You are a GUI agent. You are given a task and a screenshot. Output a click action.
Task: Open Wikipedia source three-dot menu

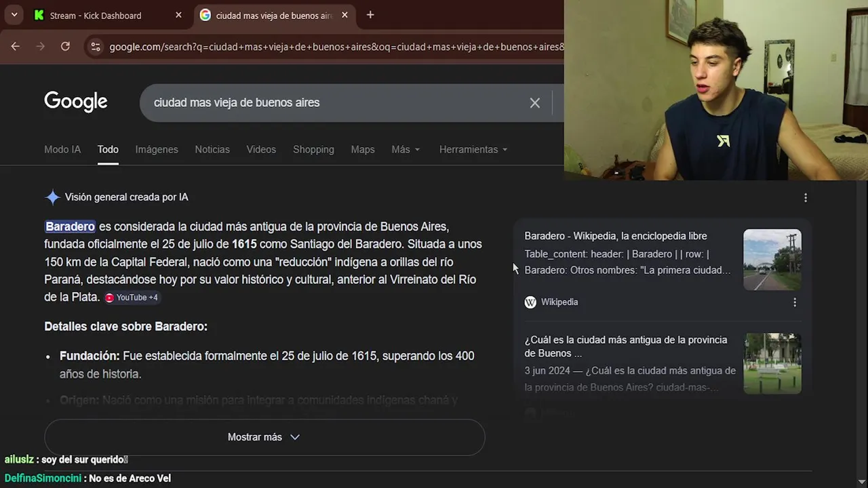tap(795, 302)
